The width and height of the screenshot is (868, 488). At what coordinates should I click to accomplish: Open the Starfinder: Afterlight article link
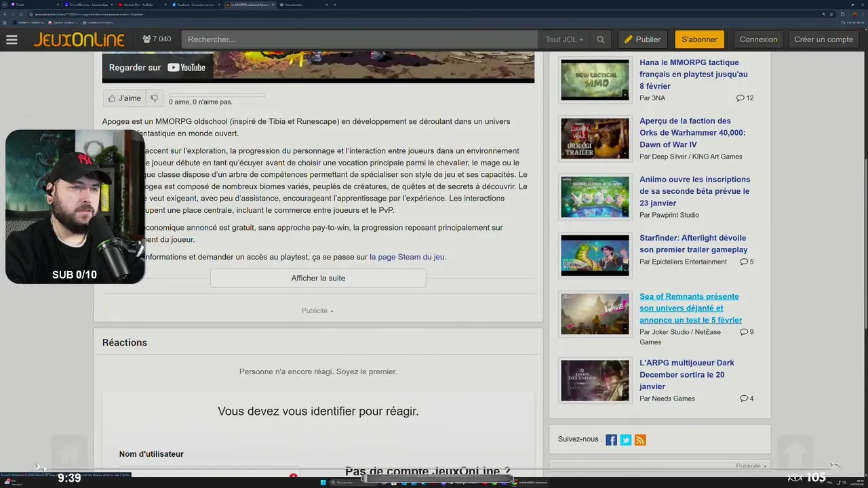click(x=694, y=244)
